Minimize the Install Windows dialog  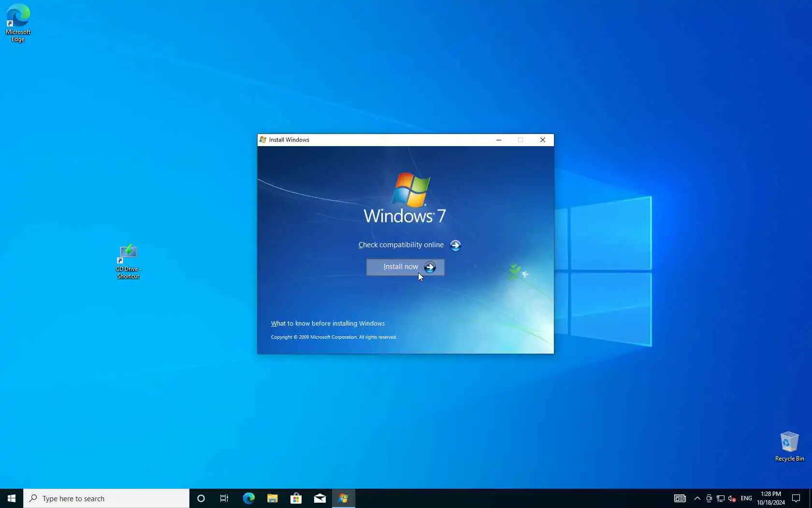[499, 140]
